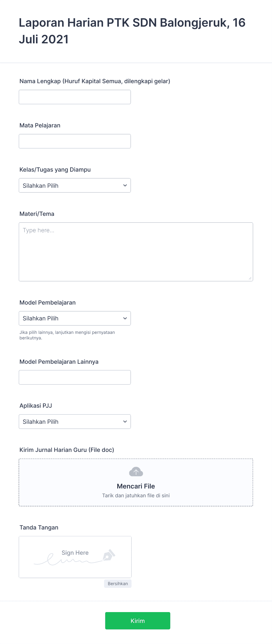Click the chevron arrow on Aplikasi PJJ selector
272x644 pixels.
(x=125, y=422)
